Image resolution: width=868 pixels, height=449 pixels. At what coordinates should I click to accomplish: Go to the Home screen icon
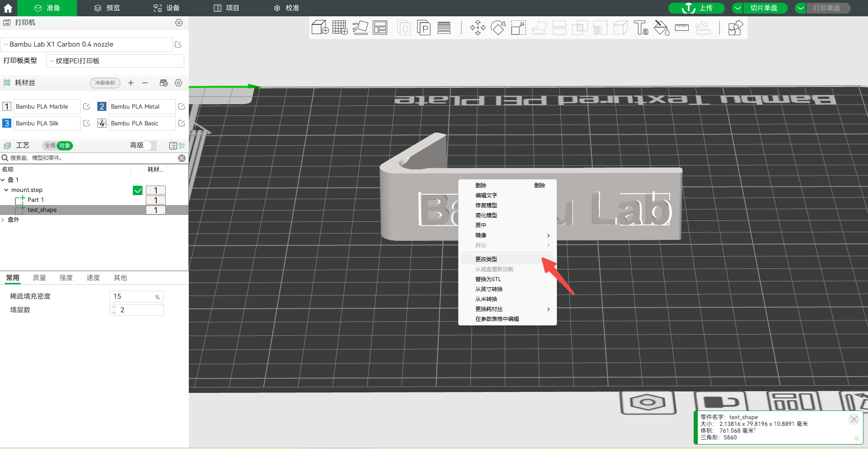[x=8, y=8]
